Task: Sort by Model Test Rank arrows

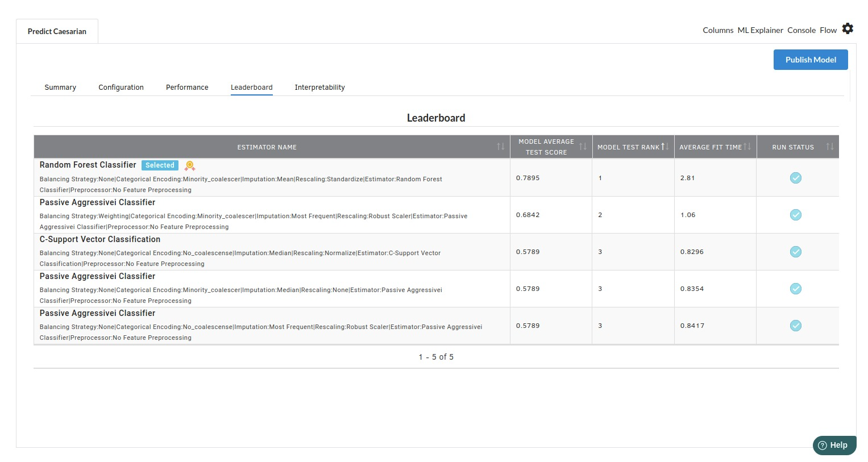Action: (665, 147)
